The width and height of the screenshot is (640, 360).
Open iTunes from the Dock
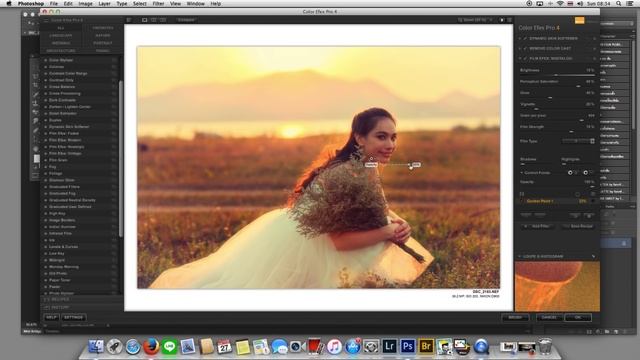pos(334,347)
